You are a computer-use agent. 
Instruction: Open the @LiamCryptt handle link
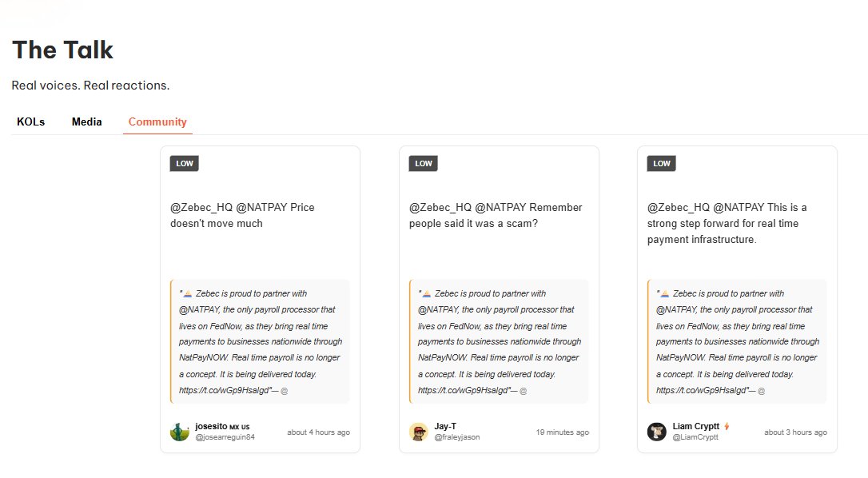(695, 437)
